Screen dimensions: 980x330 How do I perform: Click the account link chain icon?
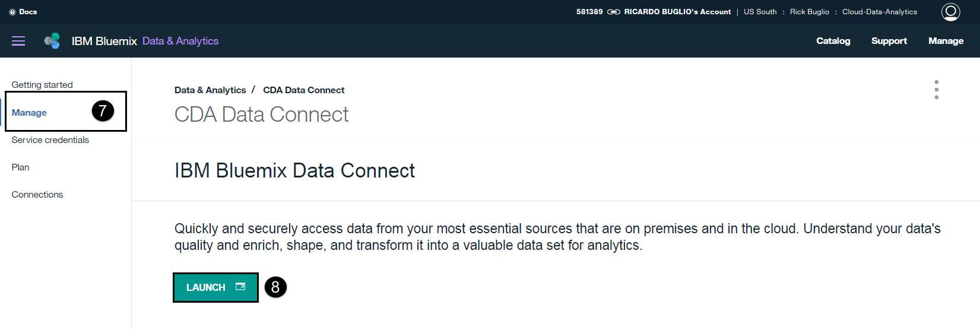point(613,12)
